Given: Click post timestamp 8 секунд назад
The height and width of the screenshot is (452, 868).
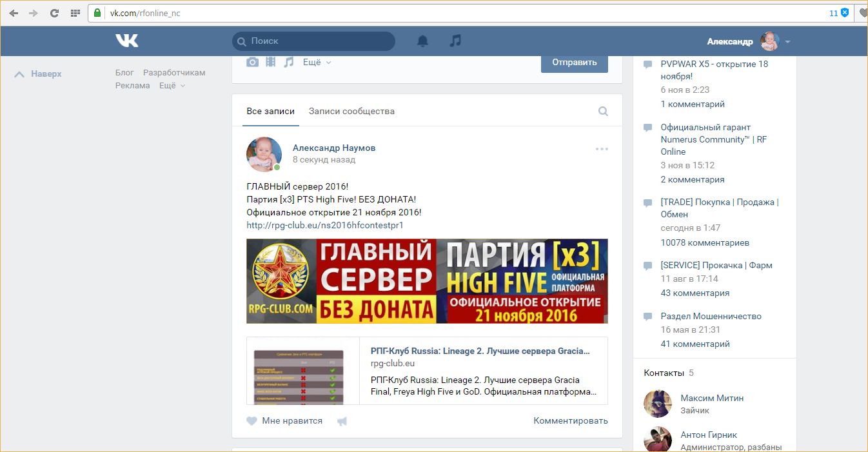Looking at the screenshot, I should (x=324, y=159).
